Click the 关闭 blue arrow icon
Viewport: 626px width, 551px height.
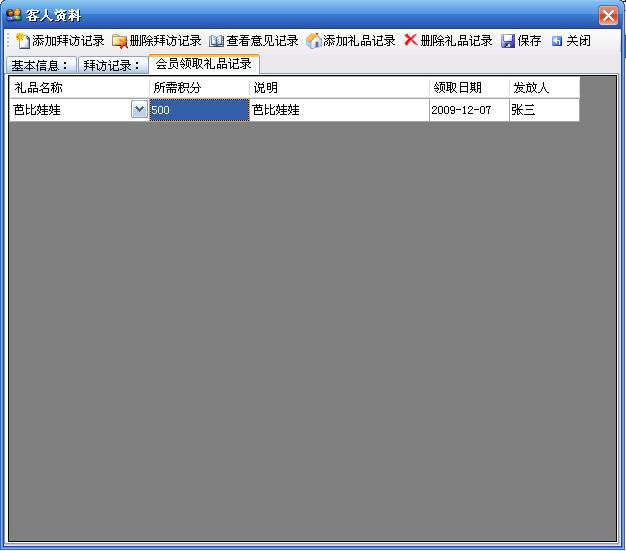(x=557, y=41)
